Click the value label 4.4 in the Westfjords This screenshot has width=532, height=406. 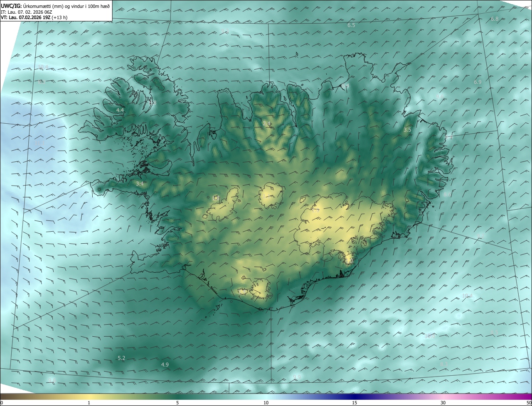[x=120, y=110]
